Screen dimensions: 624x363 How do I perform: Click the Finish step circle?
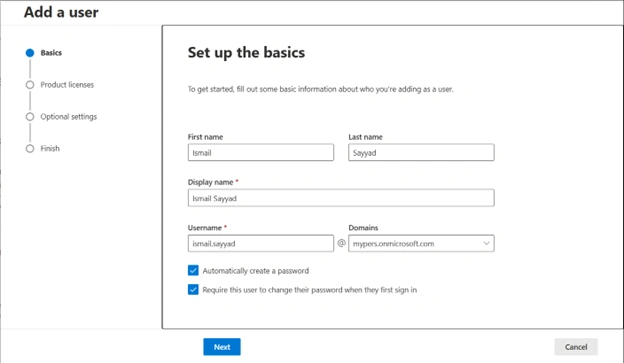tap(30, 148)
